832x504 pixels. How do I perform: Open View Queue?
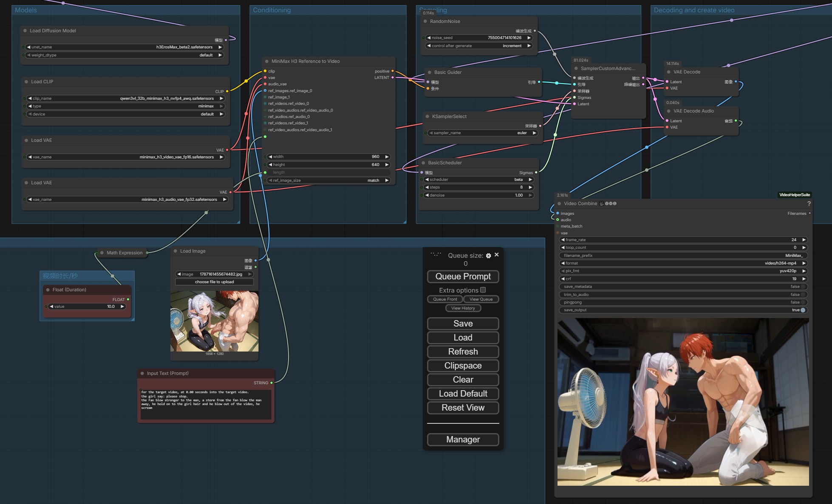[481, 299]
